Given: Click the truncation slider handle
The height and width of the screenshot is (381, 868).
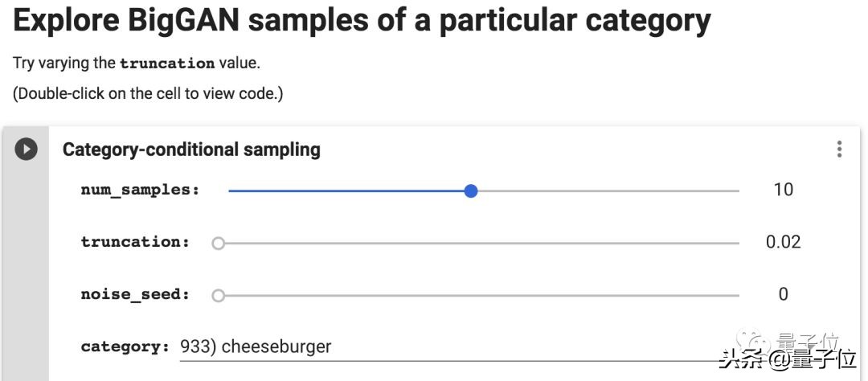Looking at the screenshot, I should [x=218, y=243].
